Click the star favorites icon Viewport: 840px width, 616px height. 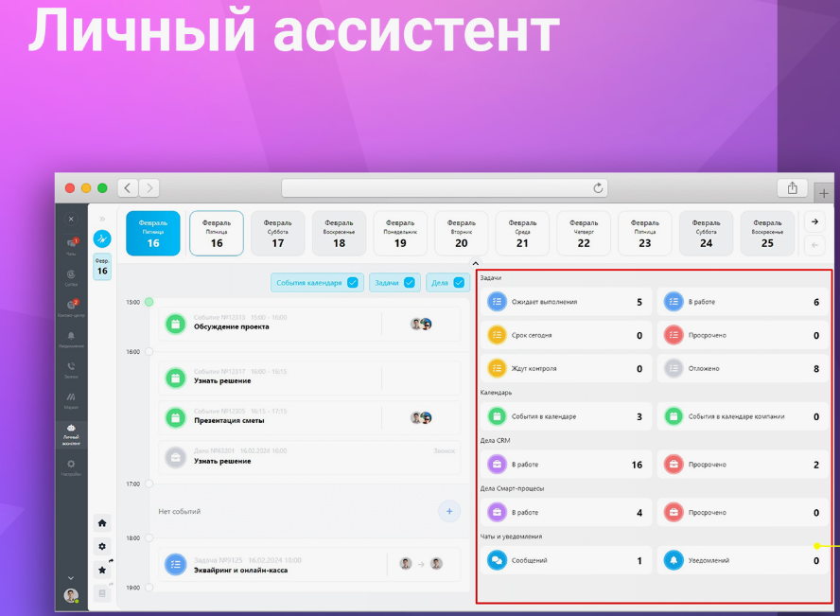click(102, 570)
